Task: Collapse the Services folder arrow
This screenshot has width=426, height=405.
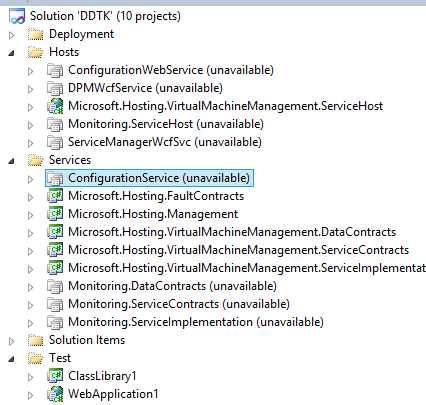Action: tap(12, 161)
